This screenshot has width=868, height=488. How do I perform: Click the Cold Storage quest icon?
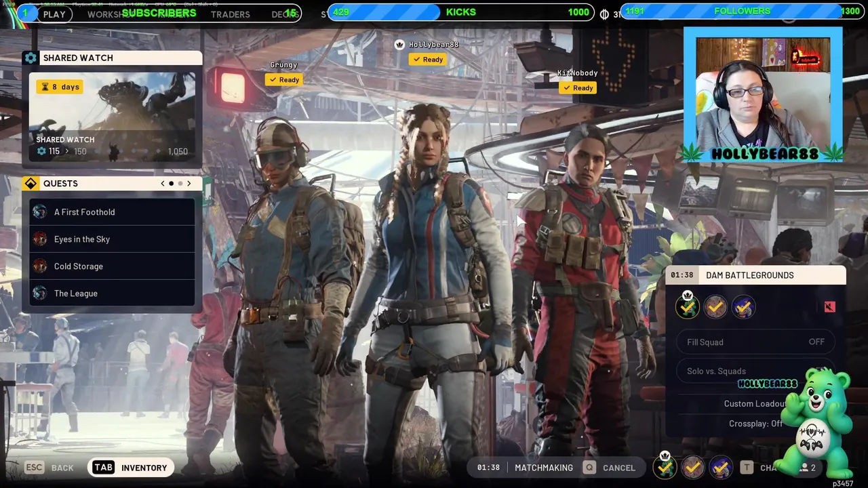[x=40, y=266]
